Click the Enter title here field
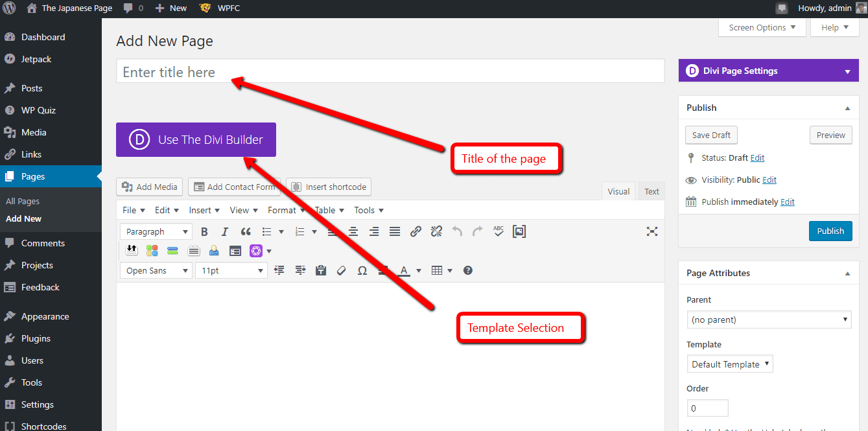 click(390, 71)
